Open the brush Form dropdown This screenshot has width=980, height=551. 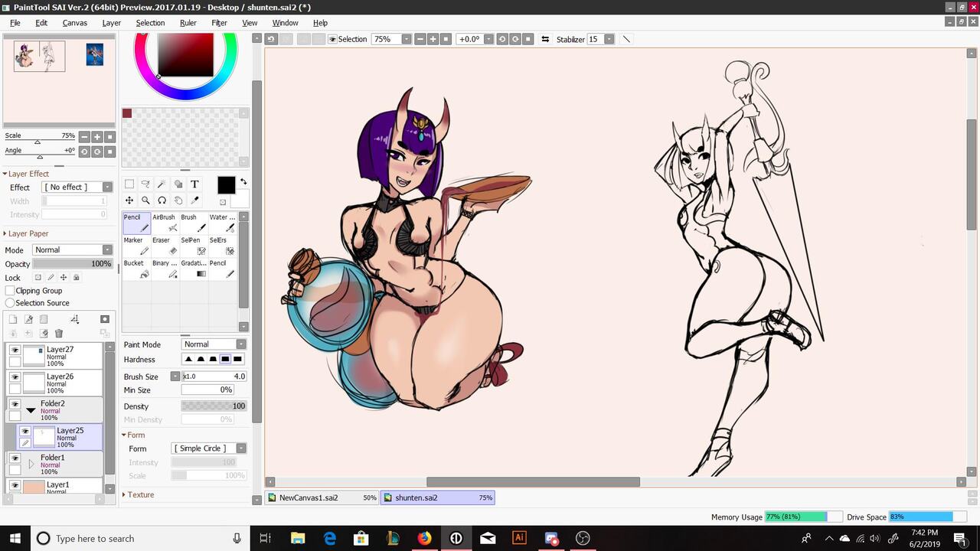click(209, 448)
